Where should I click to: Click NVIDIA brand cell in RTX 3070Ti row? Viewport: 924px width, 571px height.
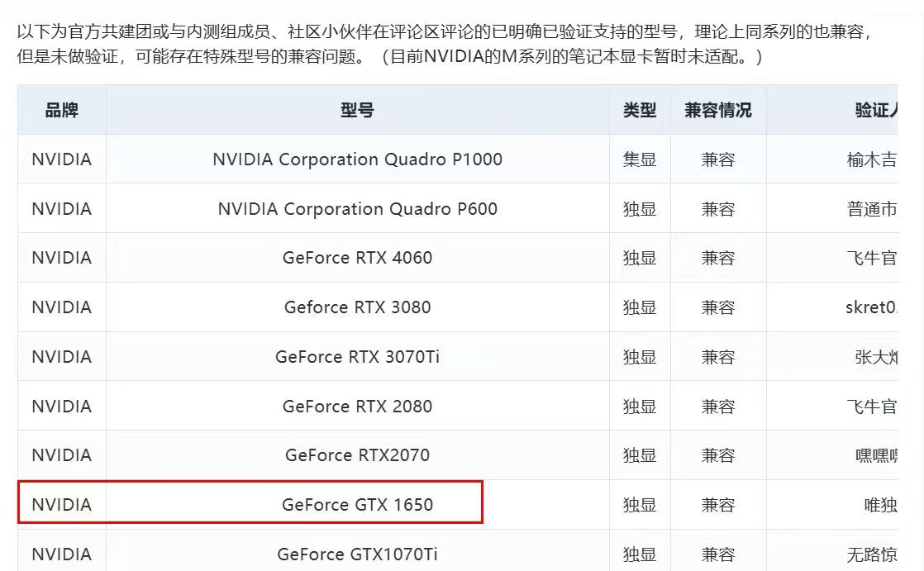pyautogui.click(x=62, y=356)
